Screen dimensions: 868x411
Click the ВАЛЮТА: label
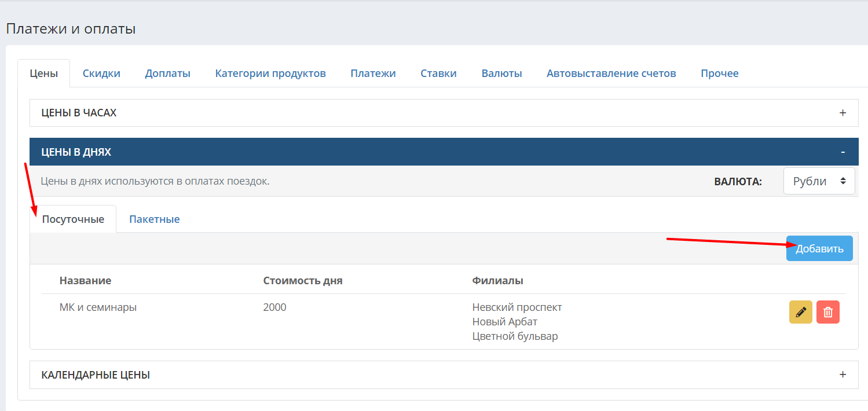(x=738, y=181)
